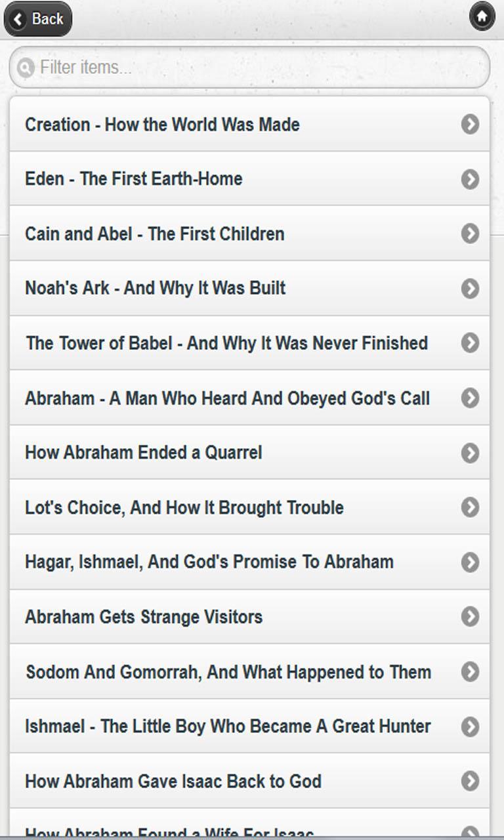Image resolution: width=504 pixels, height=840 pixels.
Task: Select Abraham - A Man Who Heard God's Call
Action: point(197,398)
